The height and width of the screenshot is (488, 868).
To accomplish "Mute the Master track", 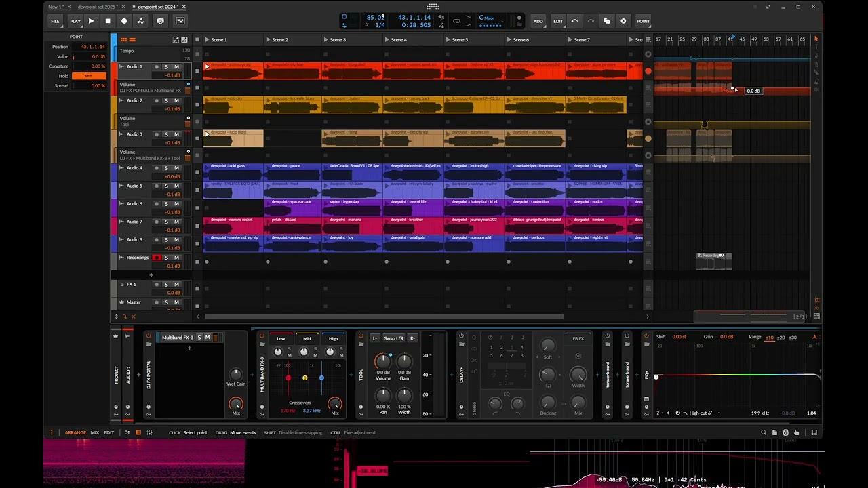I will (176, 302).
